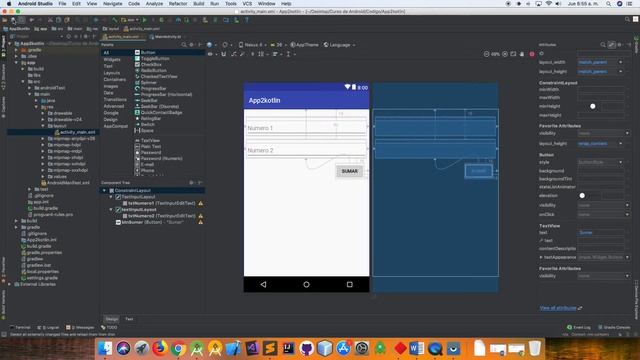Collapse the layout folder in the project tree
Image resolution: width=640 pixels, height=360 pixels.
pos(43,126)
